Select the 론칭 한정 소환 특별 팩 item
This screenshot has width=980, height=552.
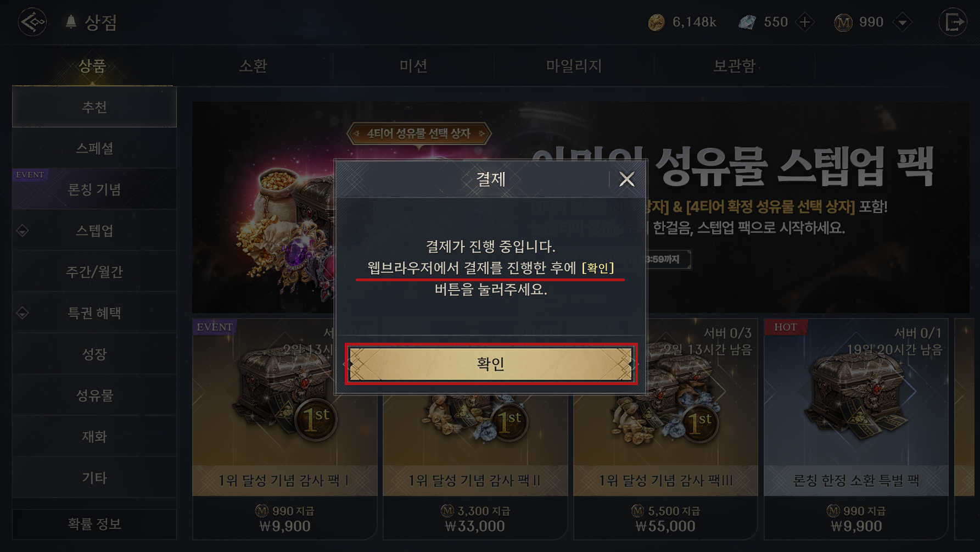[x=856, y=430]
